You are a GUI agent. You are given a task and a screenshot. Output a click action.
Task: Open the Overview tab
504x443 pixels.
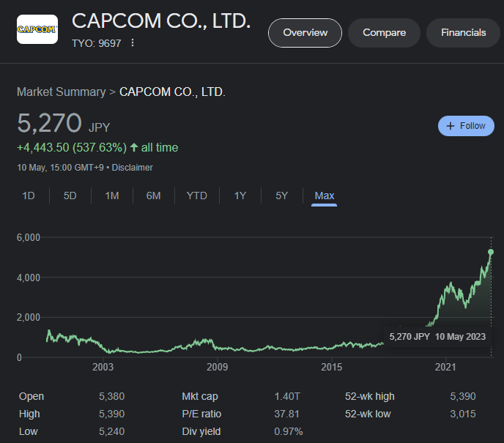click(305, 33)
